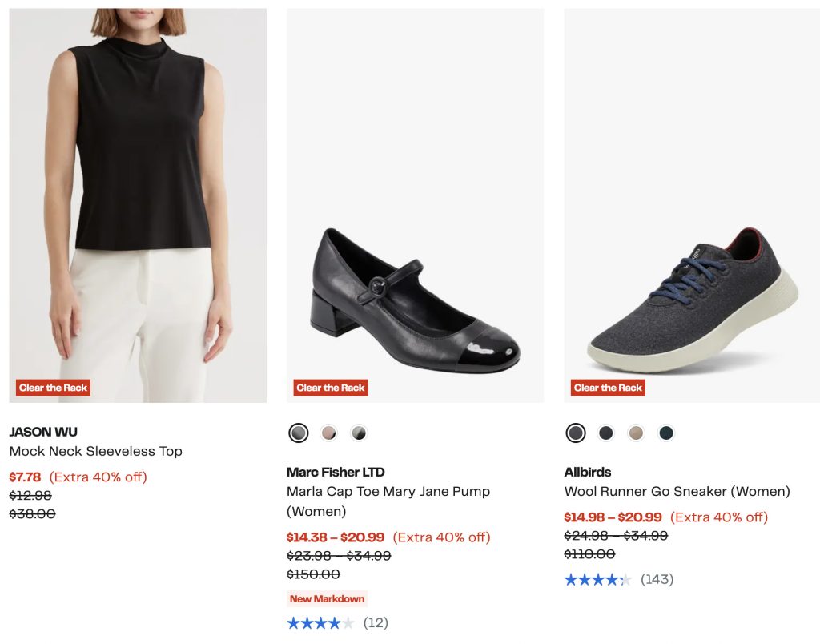
Task: Click the Marc Fisher LTD brand name
Action: (336, 473)
